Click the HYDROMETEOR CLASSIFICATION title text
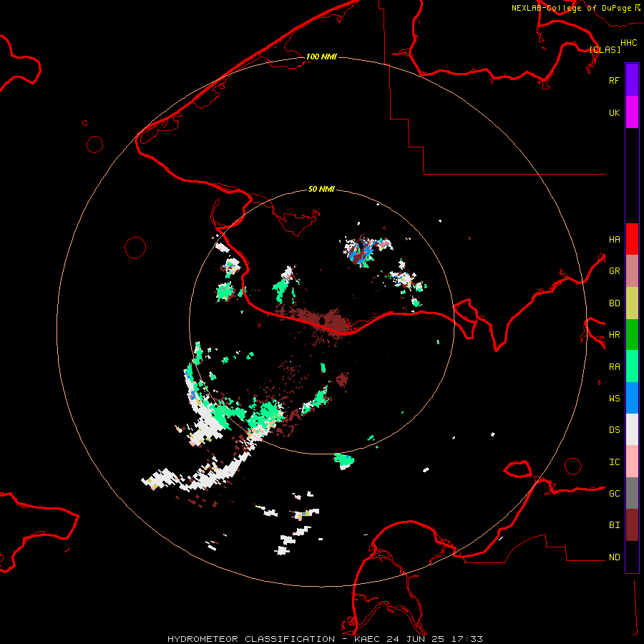This screenshot has width=644, height=644. point(251,639)
